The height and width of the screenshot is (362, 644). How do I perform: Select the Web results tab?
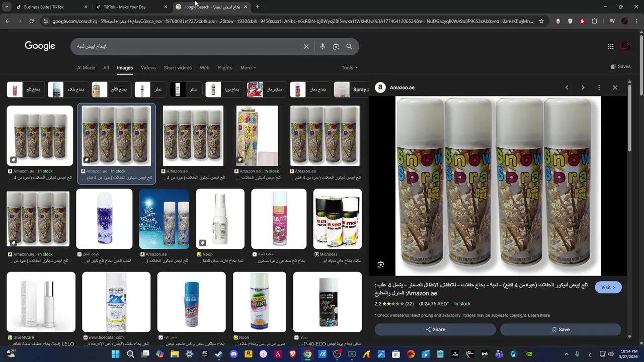pyautogui.click(x=204, y=68)
